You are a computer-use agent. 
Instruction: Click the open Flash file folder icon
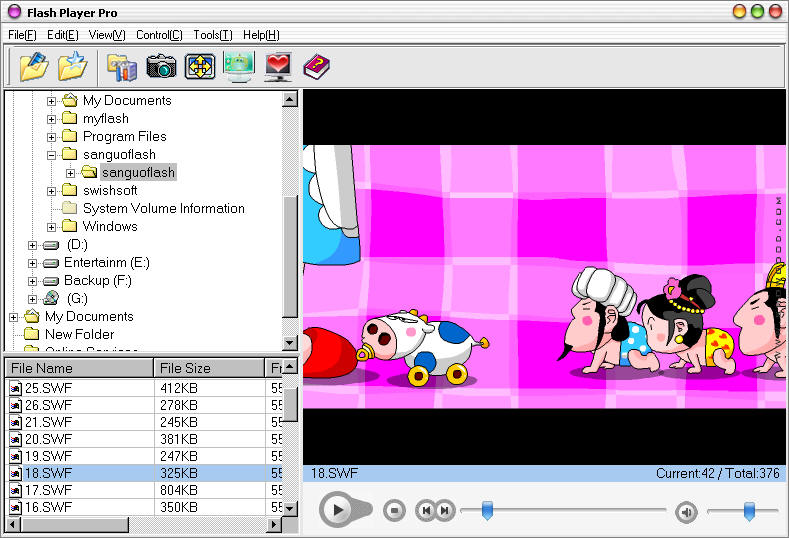coord(33,66)
